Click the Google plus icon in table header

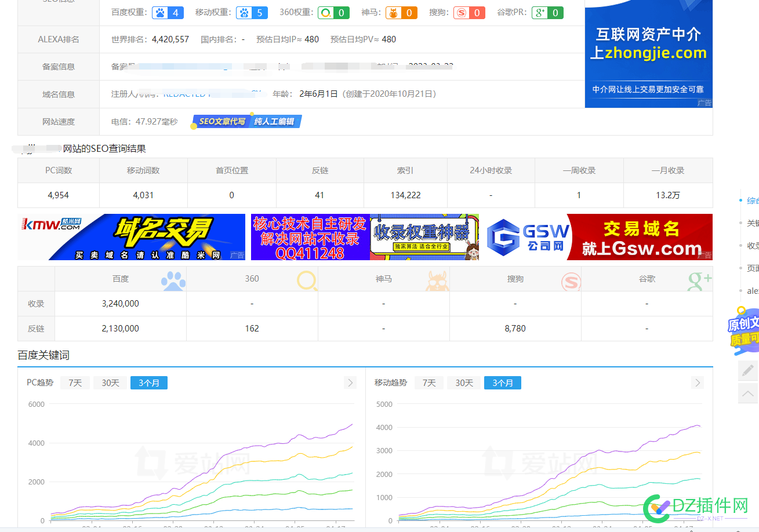(x=700, y=280)
